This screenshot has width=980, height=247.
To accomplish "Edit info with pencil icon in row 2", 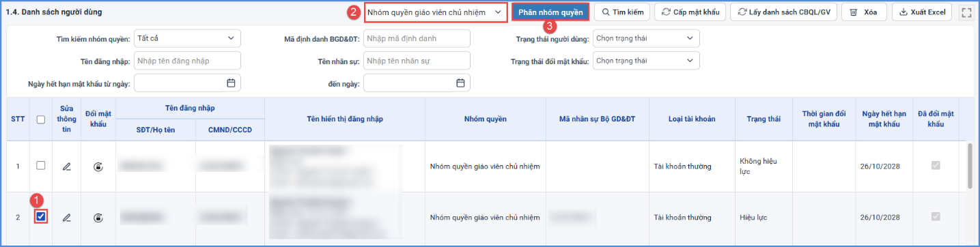I will [x=66, y=218].
